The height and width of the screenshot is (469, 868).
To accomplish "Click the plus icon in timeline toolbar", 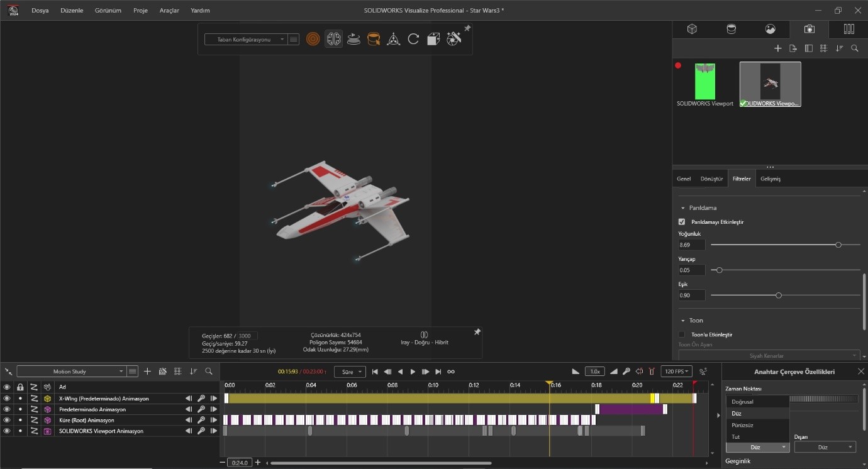I will pos(147,372).
